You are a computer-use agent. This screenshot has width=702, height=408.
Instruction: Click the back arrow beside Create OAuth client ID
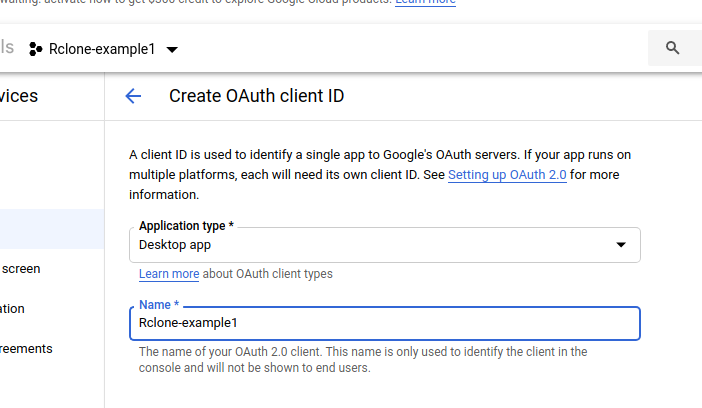click(133, 96)
